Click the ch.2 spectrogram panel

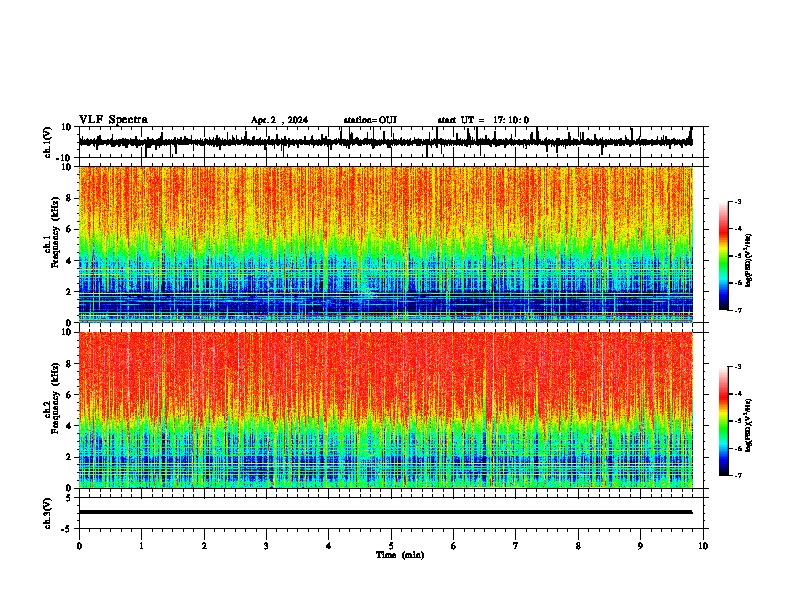coord(386,410)
